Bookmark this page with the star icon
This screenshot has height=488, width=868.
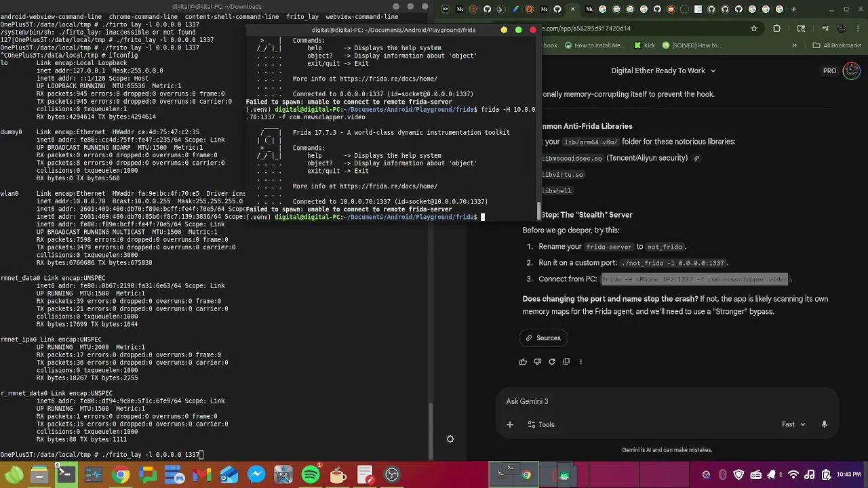point(754,28)
